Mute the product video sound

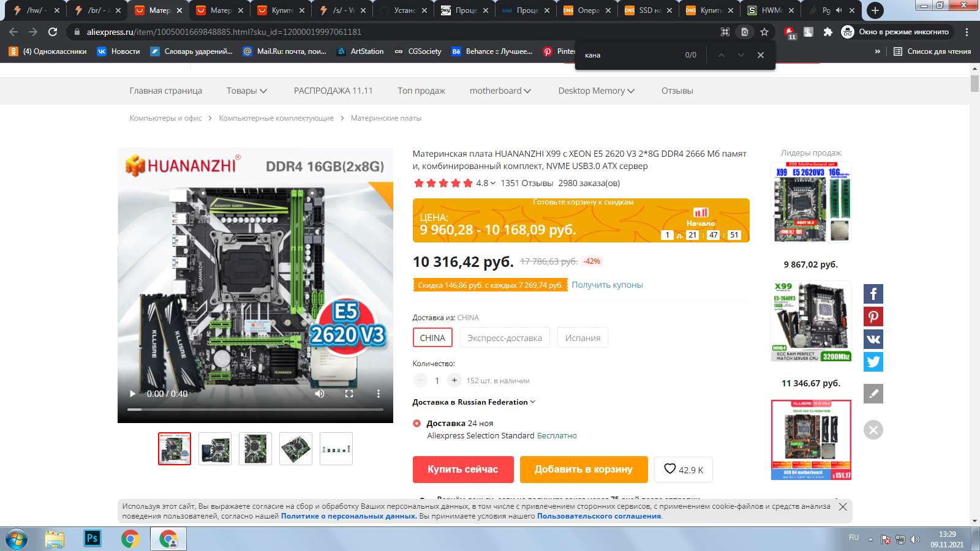(320, 394)
